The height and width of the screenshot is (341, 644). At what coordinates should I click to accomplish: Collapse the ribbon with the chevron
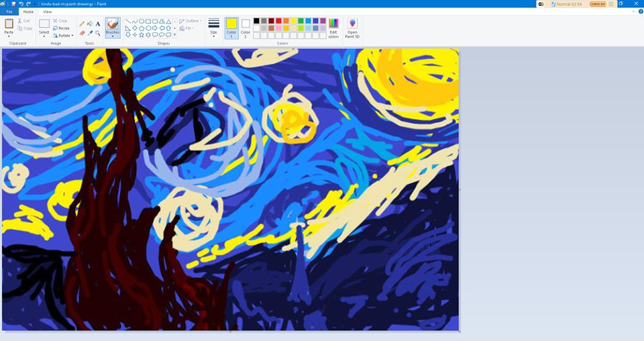click(633, 11)
